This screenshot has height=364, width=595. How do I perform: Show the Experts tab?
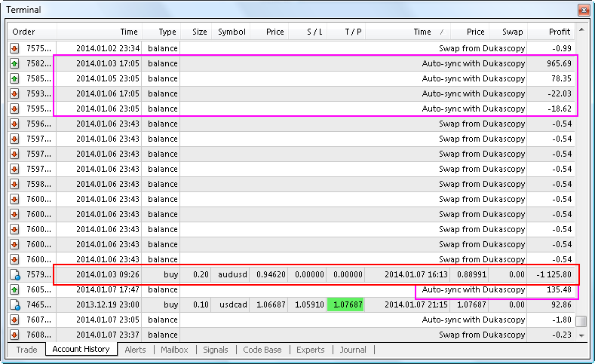pos(311,350)
